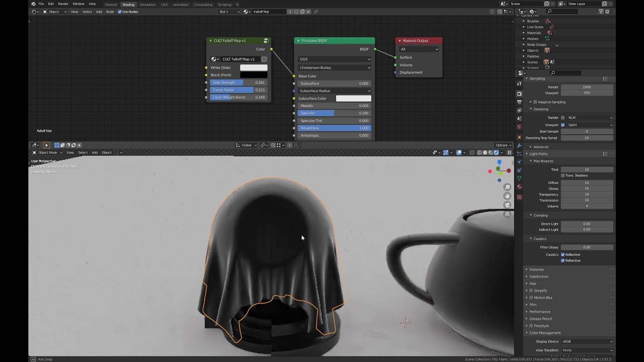
Task: Switch viewport shading to Rendered mode
Action: [496, 152]
